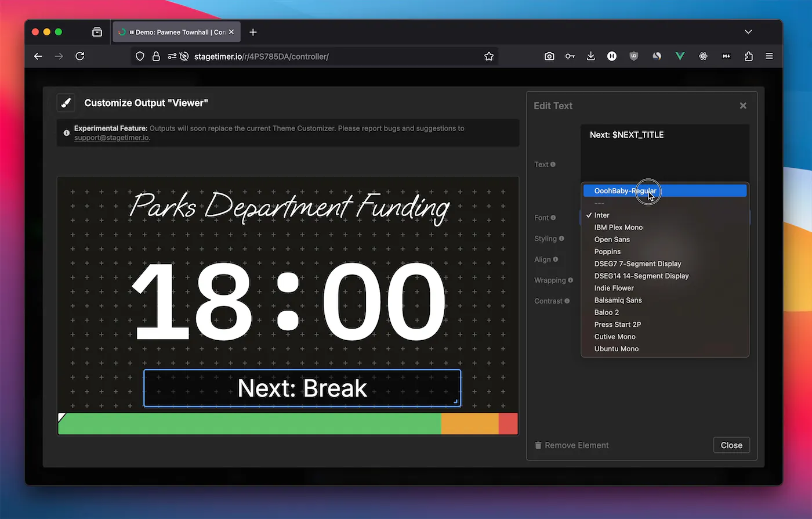The image size is (812, 519).
Task: Expand the browser tab list chevron
Action: coord(748,32)
